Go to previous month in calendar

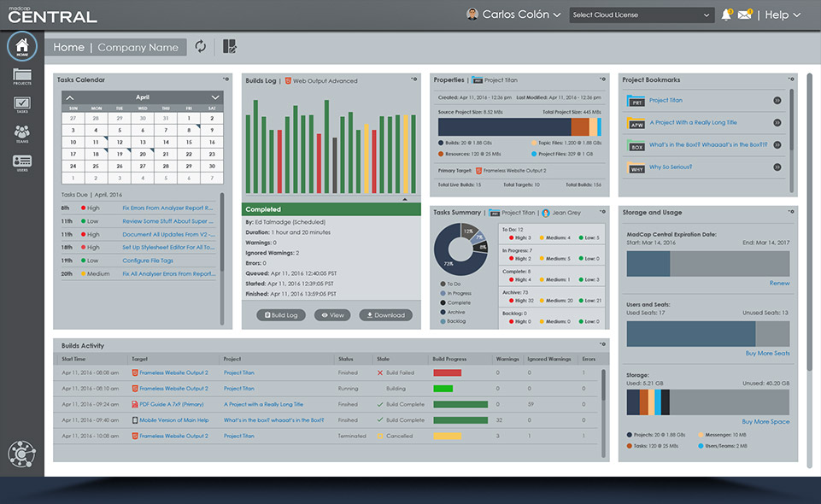coord(70,97)
